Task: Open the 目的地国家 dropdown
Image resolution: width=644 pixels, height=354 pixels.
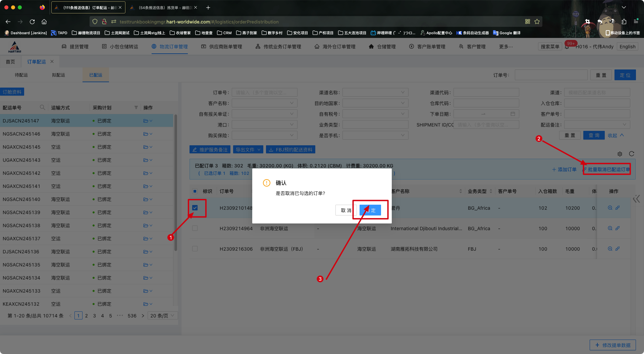Action: pos(375,103)
